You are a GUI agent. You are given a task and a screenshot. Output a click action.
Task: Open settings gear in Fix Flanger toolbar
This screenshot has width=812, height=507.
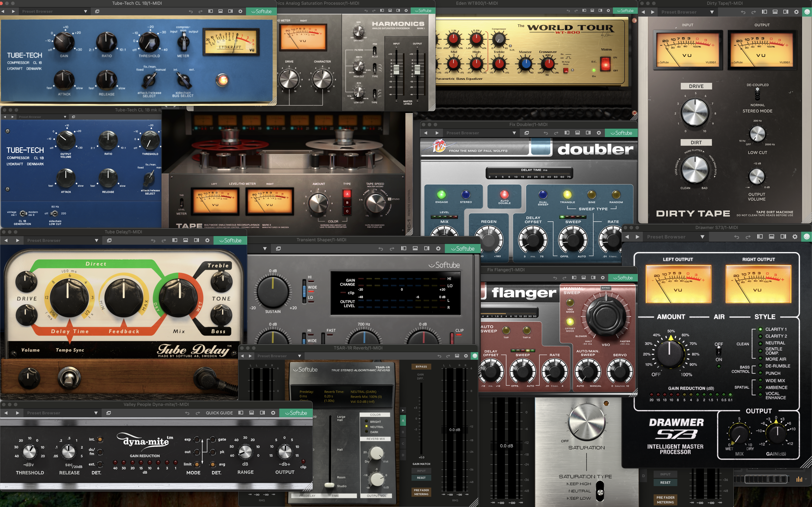point(603,278)
